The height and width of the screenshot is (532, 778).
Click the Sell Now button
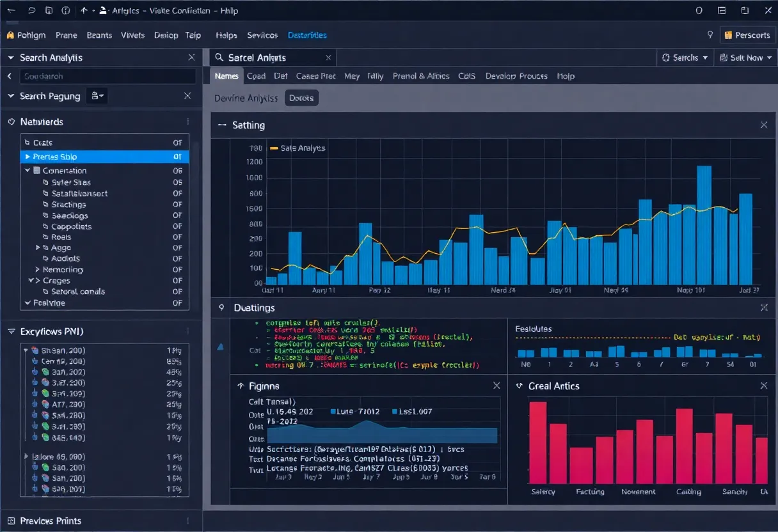click(745, 57)
